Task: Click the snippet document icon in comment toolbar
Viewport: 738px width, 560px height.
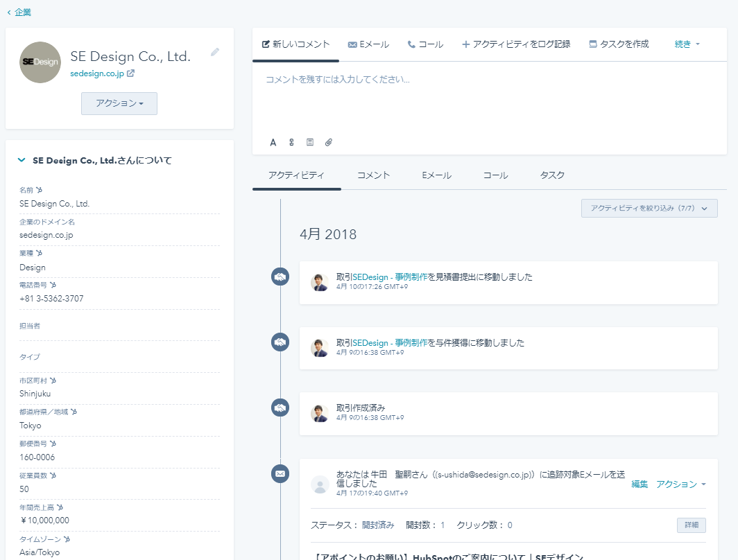Action: click(309, 142)
